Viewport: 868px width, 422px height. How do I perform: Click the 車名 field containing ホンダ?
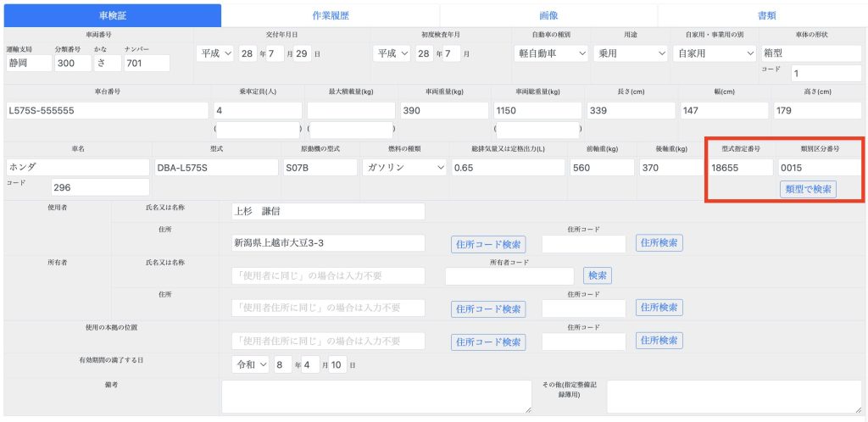(x=77, y=168)
